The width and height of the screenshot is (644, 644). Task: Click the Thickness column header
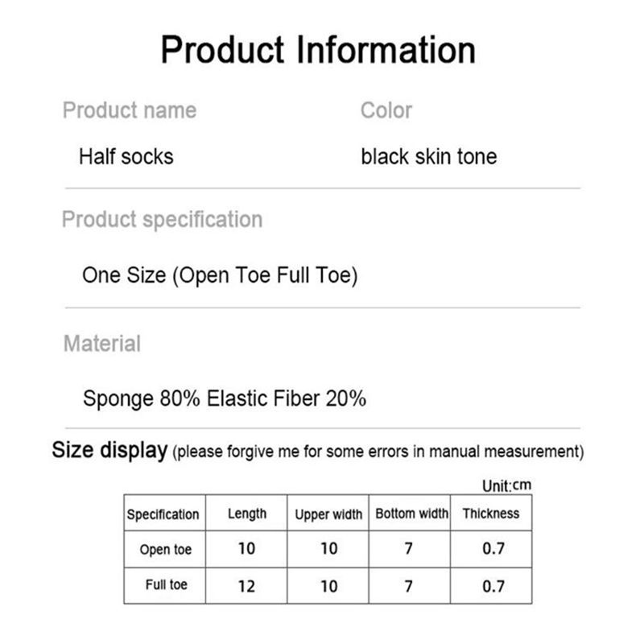click(491, 514)
